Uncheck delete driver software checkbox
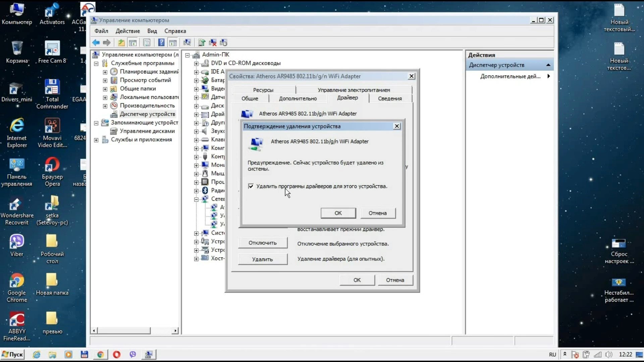 (x=251, y=186)
